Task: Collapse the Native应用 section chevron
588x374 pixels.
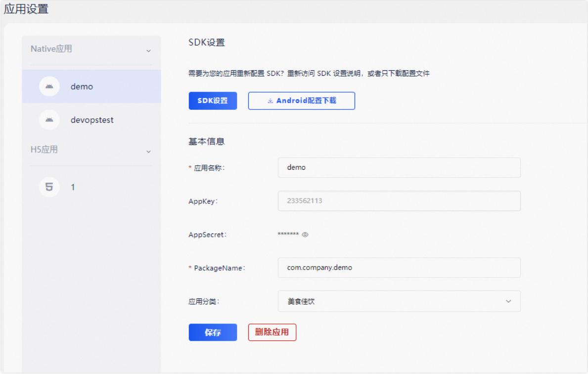Action: [148, 51]
